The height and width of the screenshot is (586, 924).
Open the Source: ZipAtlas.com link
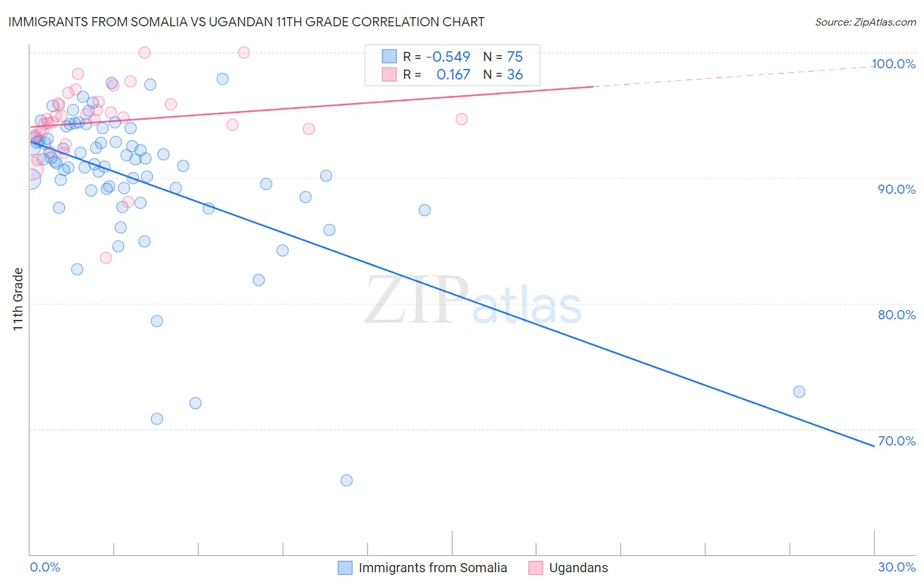866,22
